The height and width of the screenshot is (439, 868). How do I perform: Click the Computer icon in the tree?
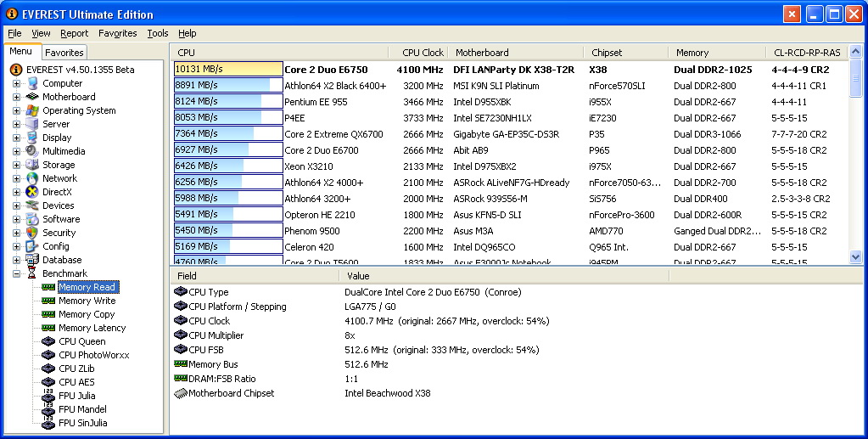tap(32, 83)
